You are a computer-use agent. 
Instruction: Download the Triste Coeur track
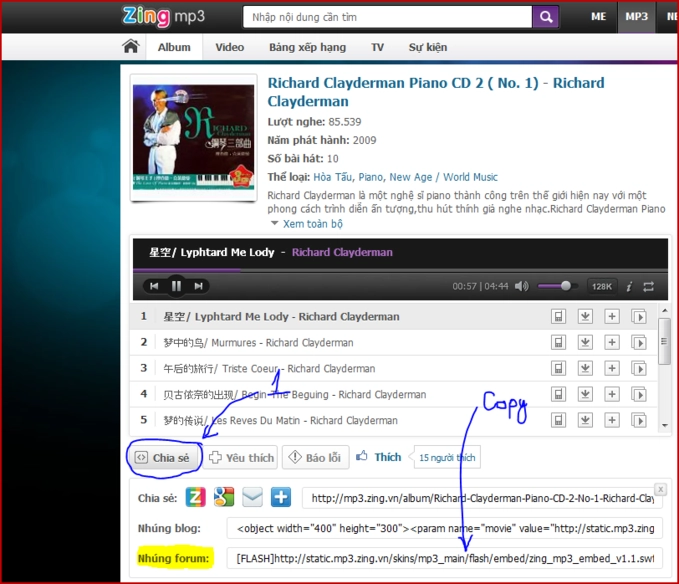click(585, 368)
